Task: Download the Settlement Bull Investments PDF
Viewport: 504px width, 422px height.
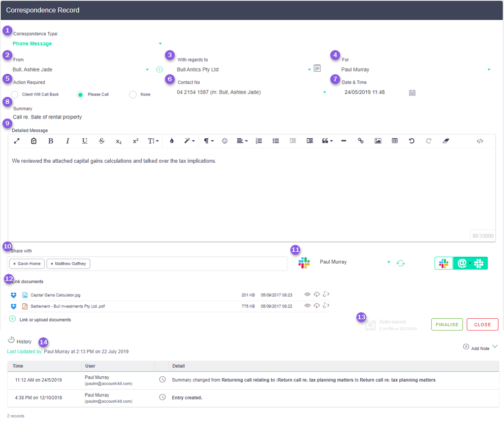Action: [x=316, y=305]
